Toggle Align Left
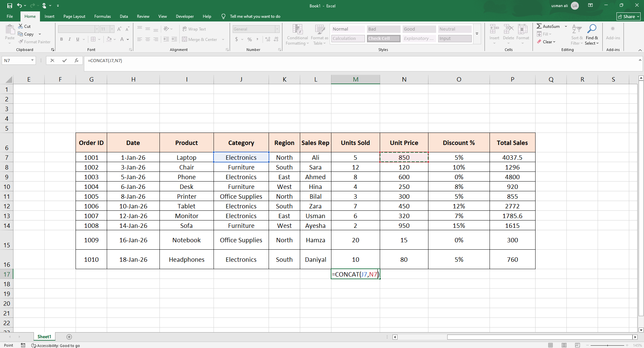 [140, 39]
